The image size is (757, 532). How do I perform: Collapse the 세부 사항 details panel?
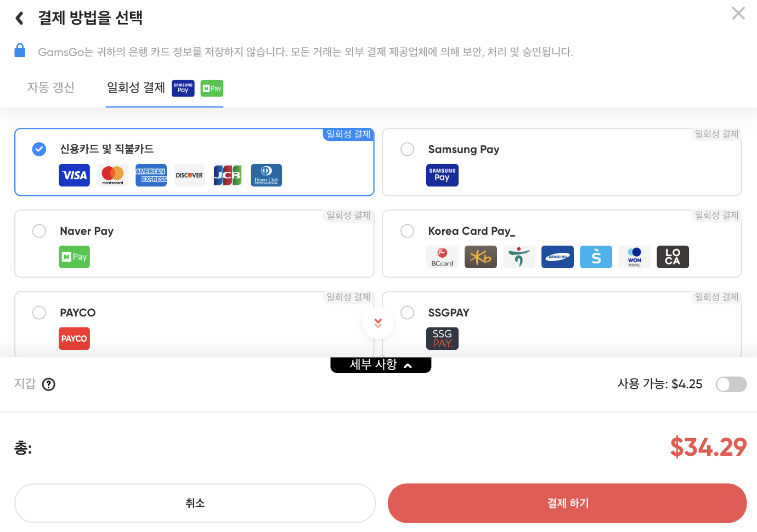pyautogui.click(x=381, y=365)
